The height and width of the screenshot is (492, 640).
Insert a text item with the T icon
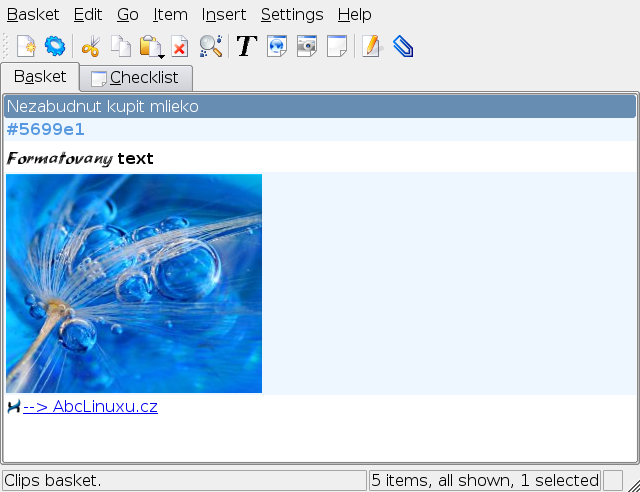[x=246, y=46]
